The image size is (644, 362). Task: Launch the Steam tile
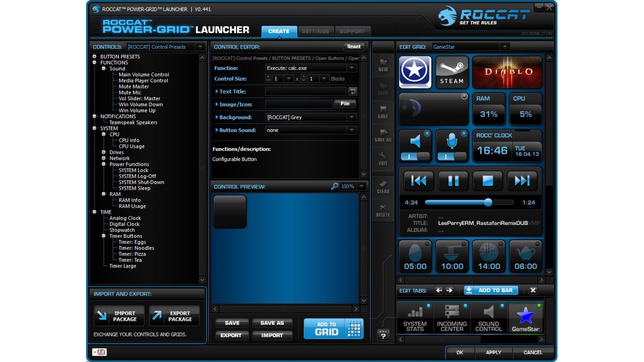tap(452, 72)
